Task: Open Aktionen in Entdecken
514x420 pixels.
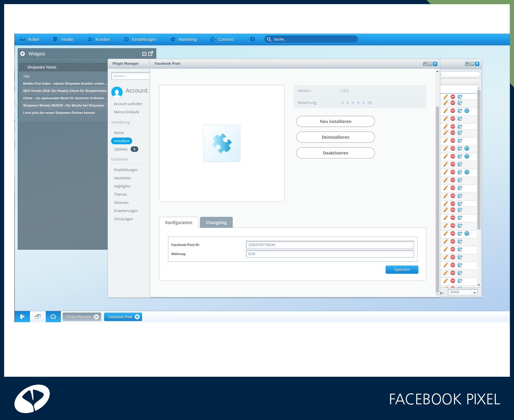Action: [121, 202]
